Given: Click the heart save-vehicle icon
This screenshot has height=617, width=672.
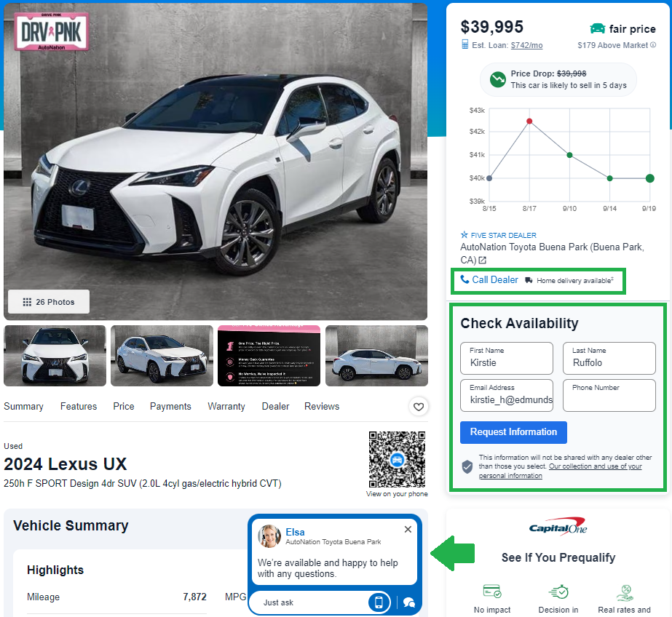Looking at the screenshot, I should (419, 407).
